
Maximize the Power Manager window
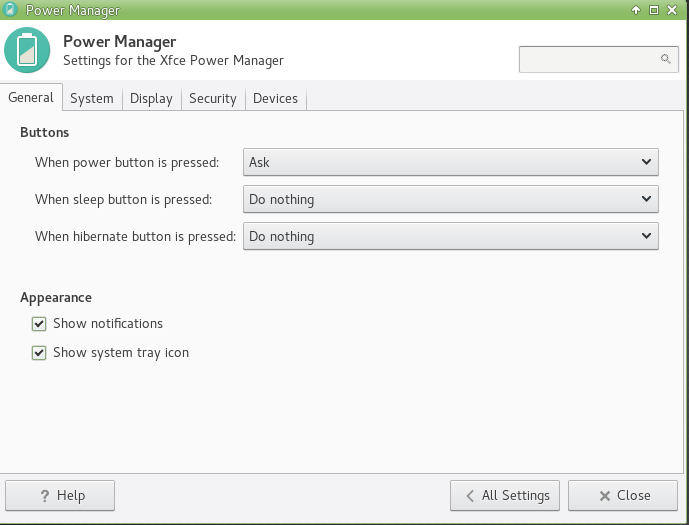tap(654, 11)
